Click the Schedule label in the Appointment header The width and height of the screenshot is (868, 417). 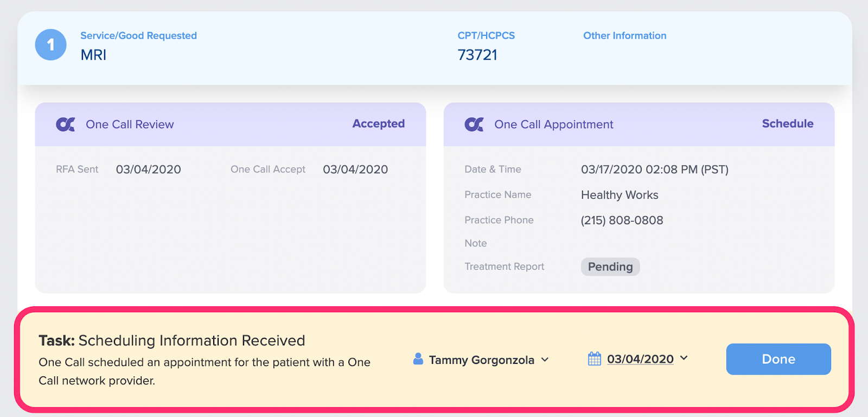pos(788,124)
